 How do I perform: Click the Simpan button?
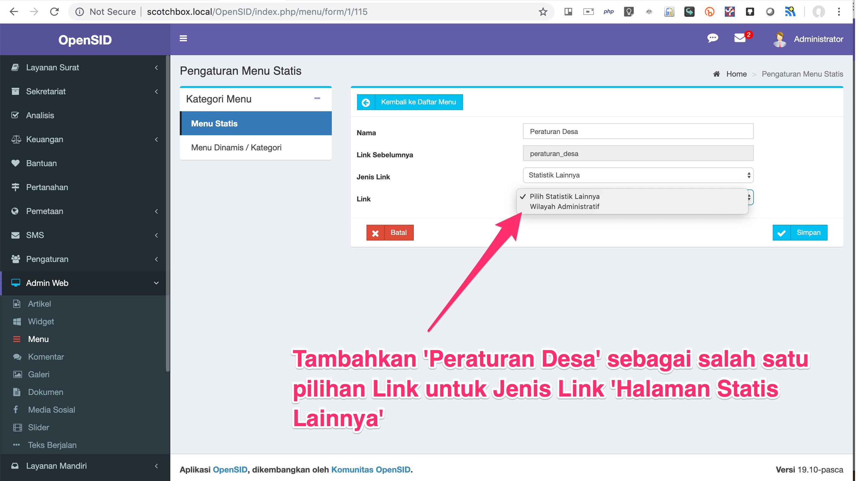(x=800, y=232)
